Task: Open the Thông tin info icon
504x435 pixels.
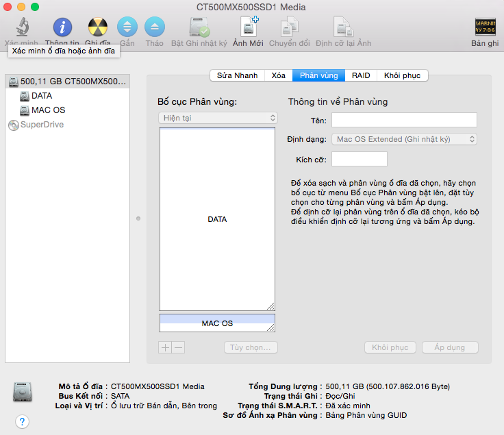Action: click(x=62, y=27)
